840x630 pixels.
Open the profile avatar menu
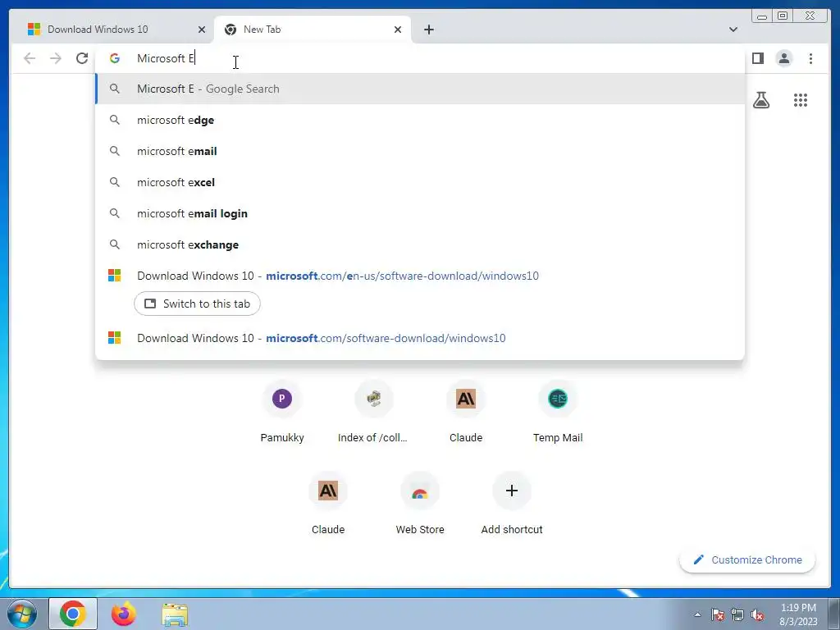click(783, 58)
